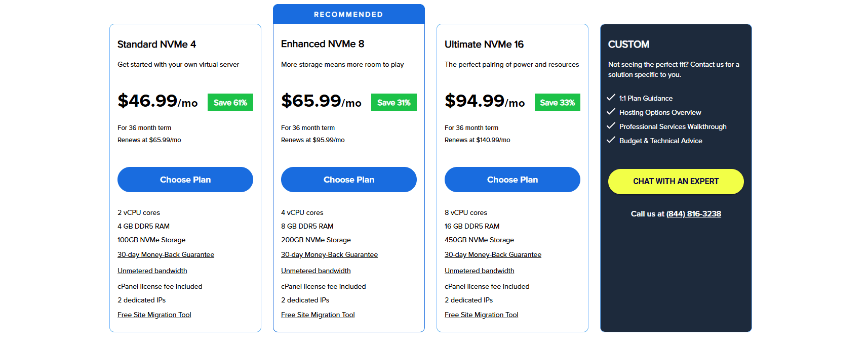Open Ultimate plan 30-day Money-Back Guarantee link
This screenshot has height=351, width=868.
[493, 255]
